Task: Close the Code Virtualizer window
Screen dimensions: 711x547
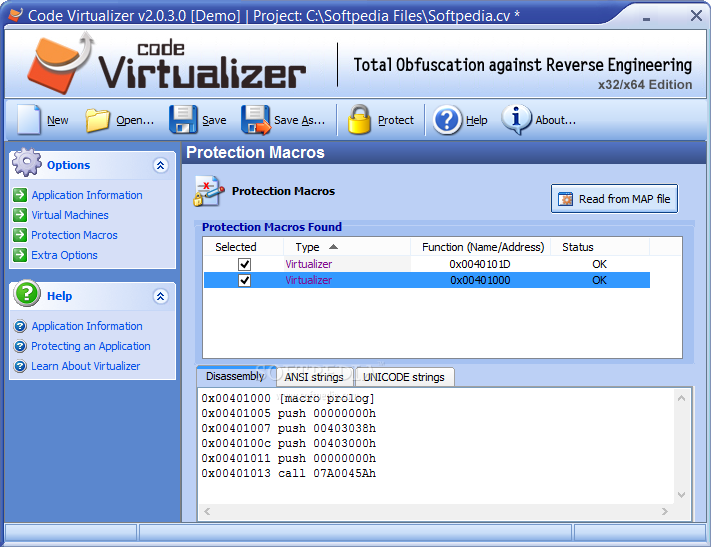Action: [696, 16]
